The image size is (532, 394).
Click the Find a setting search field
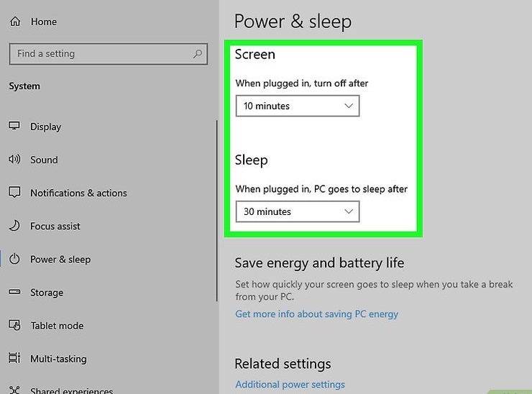click(109, 54)
